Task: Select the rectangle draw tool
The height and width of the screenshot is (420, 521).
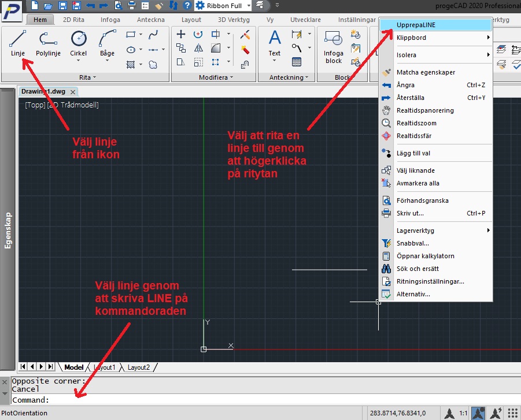Action: point(131,34)
